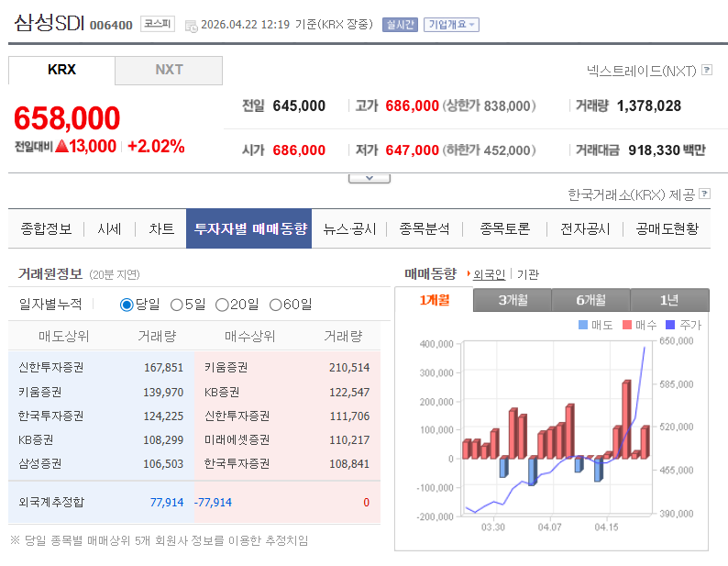Click the 저가 value 647,000

(x=413, y=150)
